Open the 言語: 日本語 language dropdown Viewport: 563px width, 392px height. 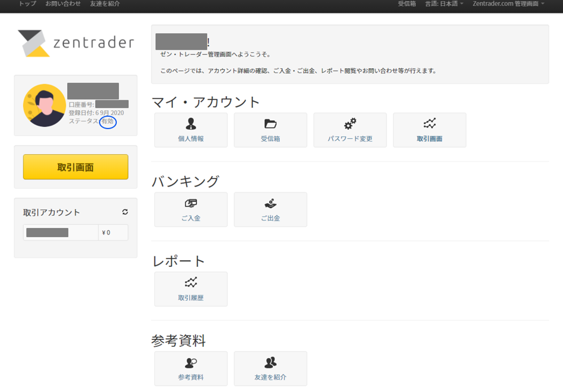[444, 4]
